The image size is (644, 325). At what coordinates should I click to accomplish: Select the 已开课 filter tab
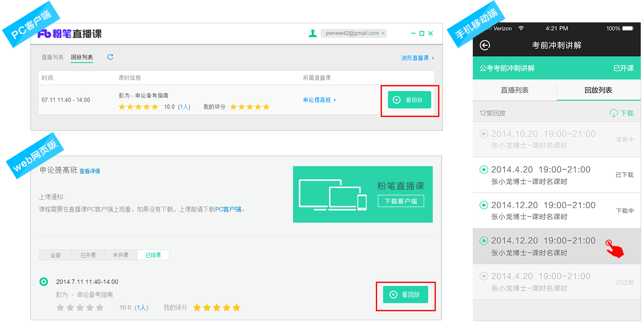(88, 255)
